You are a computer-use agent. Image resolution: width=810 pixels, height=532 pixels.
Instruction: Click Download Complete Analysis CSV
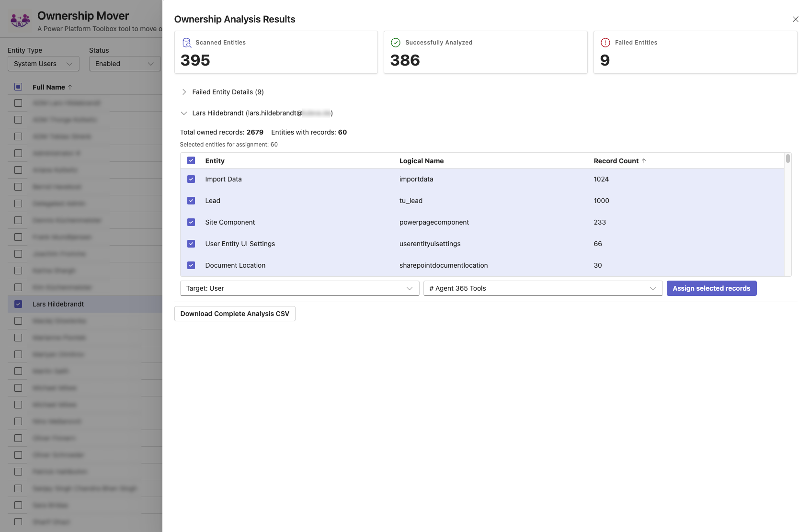[x=235, y=314]
